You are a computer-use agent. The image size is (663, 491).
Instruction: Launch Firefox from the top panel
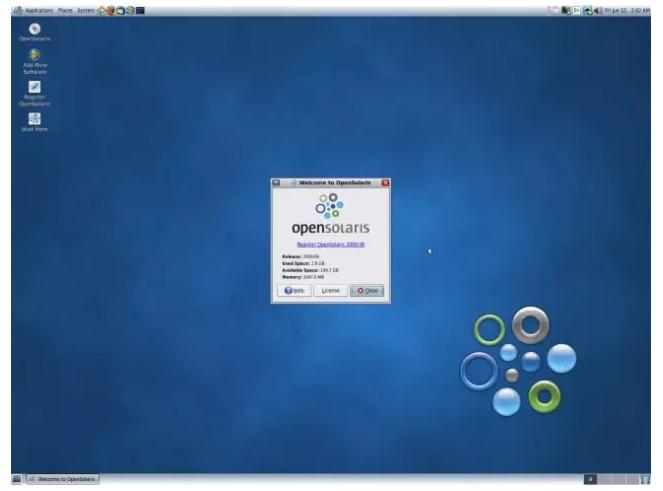[x=111, y=10]
